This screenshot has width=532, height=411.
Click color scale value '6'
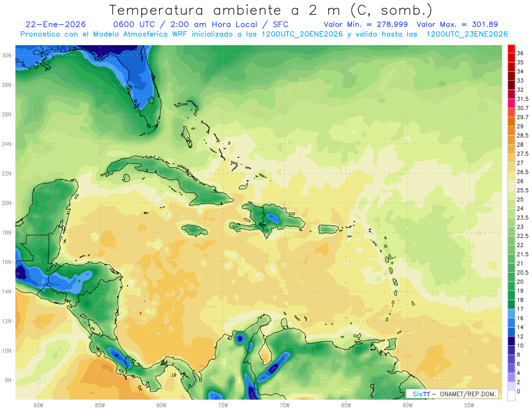point(519,364)
